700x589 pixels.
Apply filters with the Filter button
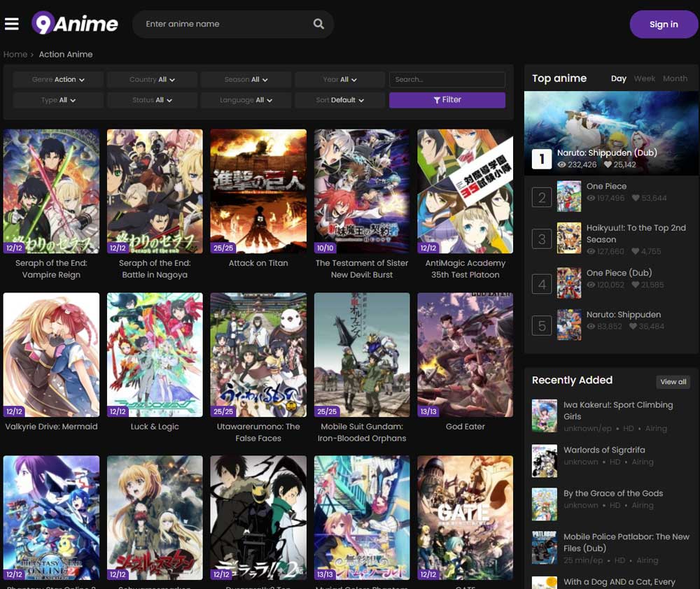(x=447, y=100)
